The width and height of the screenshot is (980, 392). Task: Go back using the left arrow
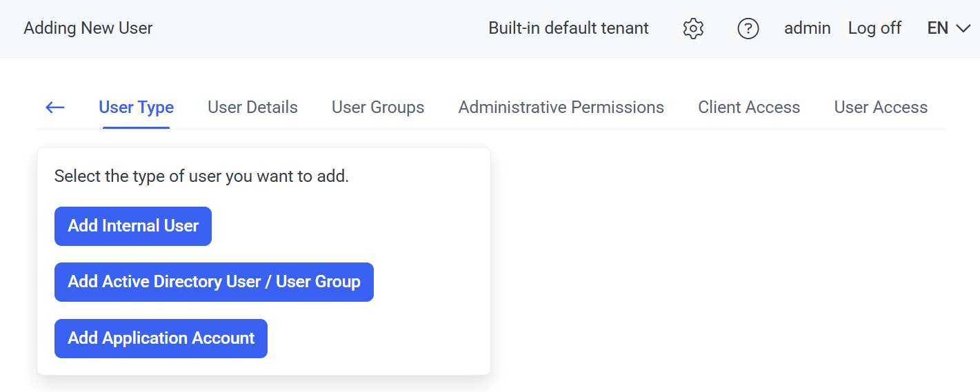coord(55,107)
